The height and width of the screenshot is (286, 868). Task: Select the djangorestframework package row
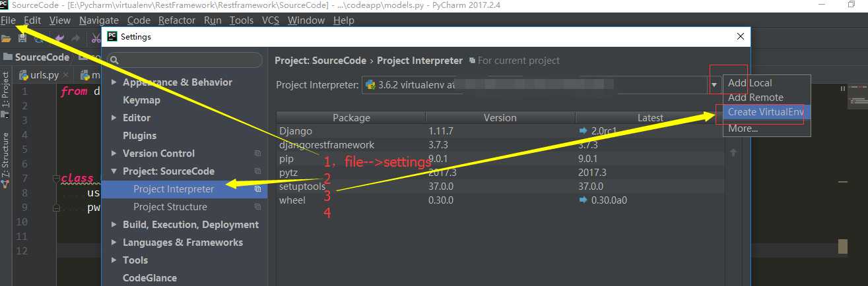click(x=500, y=145)
